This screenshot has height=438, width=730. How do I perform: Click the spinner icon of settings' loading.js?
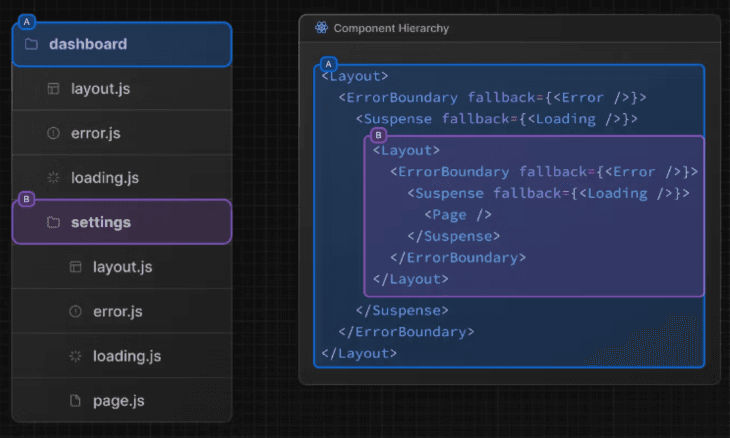pos(75,356)
